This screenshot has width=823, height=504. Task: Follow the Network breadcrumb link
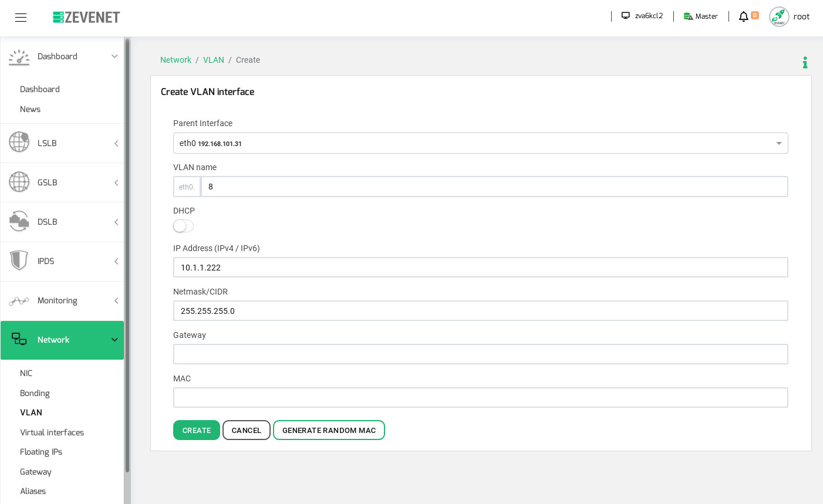[x=176, y=60]
